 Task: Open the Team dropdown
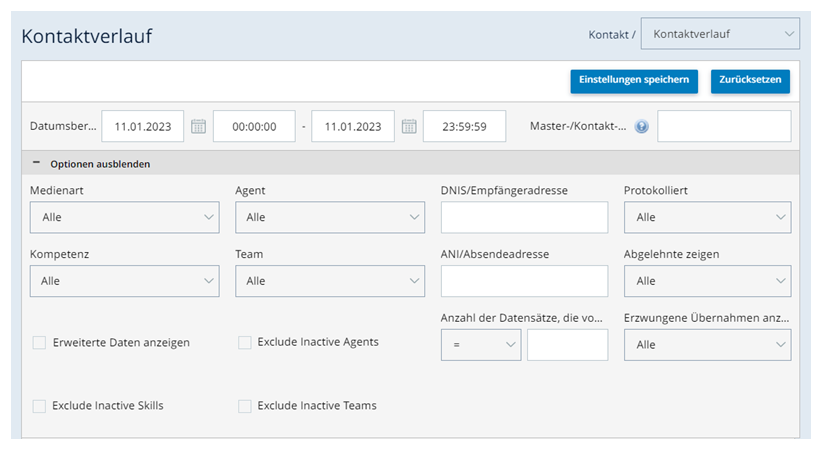point(330,281)
